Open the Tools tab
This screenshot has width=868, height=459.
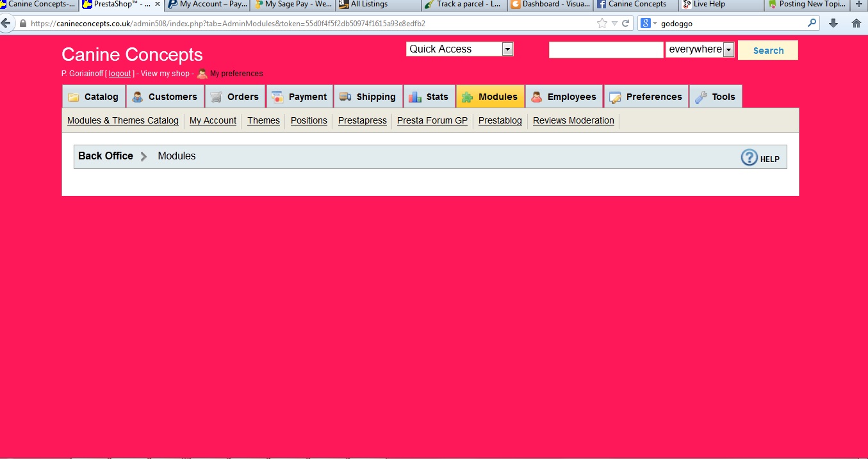[x=716, y=97]
